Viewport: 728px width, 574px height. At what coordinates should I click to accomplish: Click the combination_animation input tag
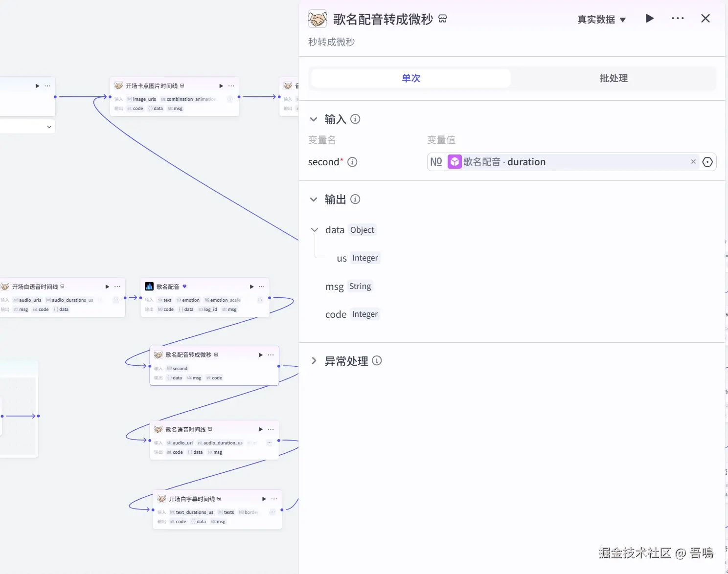[188, 99]
